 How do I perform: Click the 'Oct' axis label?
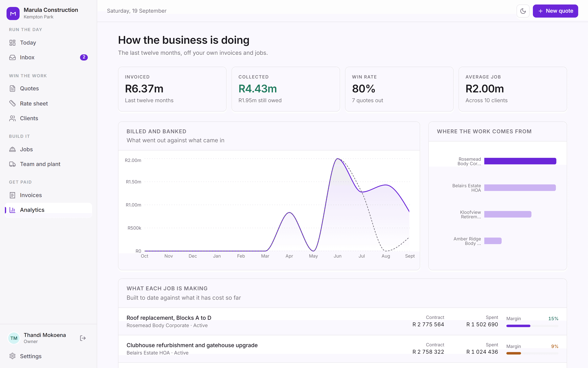[x=144, y=256]
